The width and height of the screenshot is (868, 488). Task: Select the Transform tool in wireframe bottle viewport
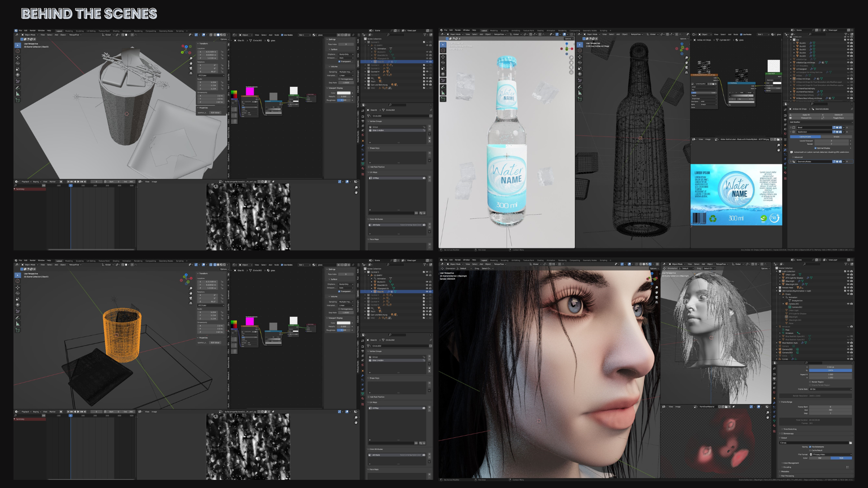pyautogui.click(x=580, y=74)
